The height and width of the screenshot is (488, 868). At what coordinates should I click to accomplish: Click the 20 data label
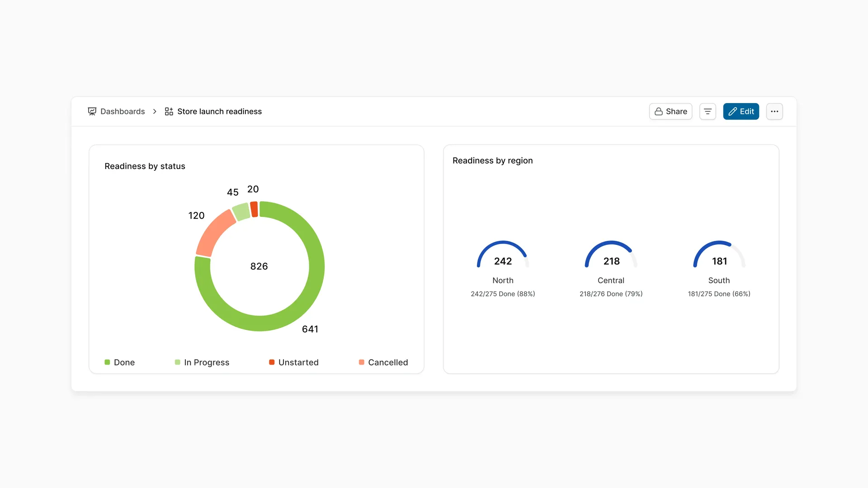[253, 189]
